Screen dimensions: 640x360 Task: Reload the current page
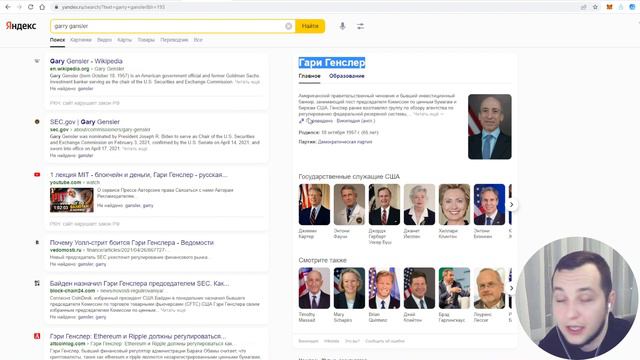point(31,7)
